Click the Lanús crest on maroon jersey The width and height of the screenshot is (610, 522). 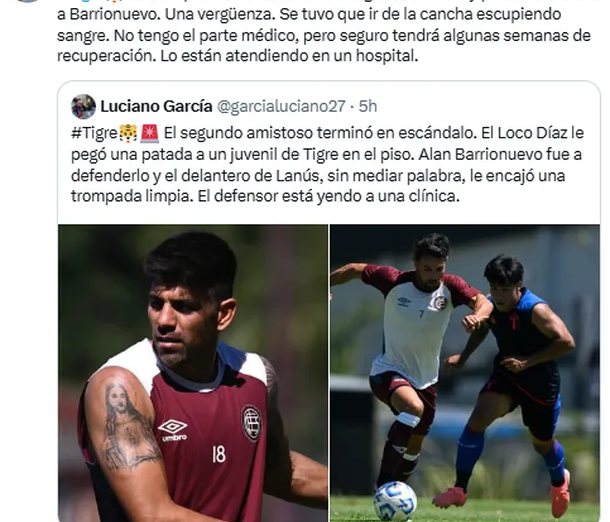[x=251, y=424]
